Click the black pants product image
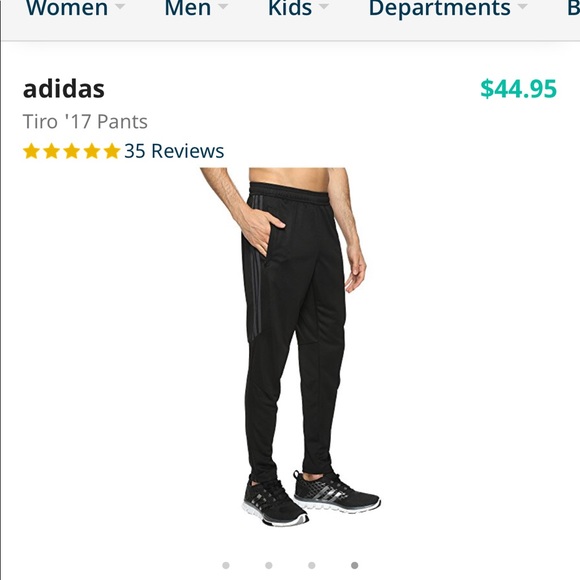 [x=290, y=347]
